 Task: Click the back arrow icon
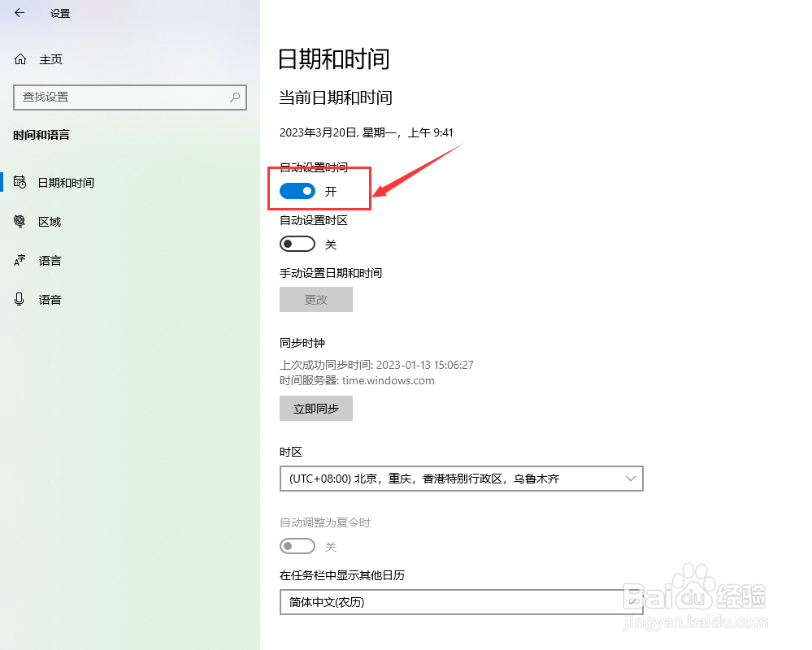20,13
